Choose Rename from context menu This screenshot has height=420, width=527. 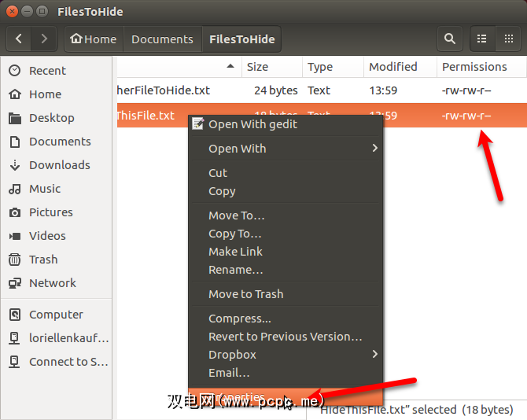(235, 270)
